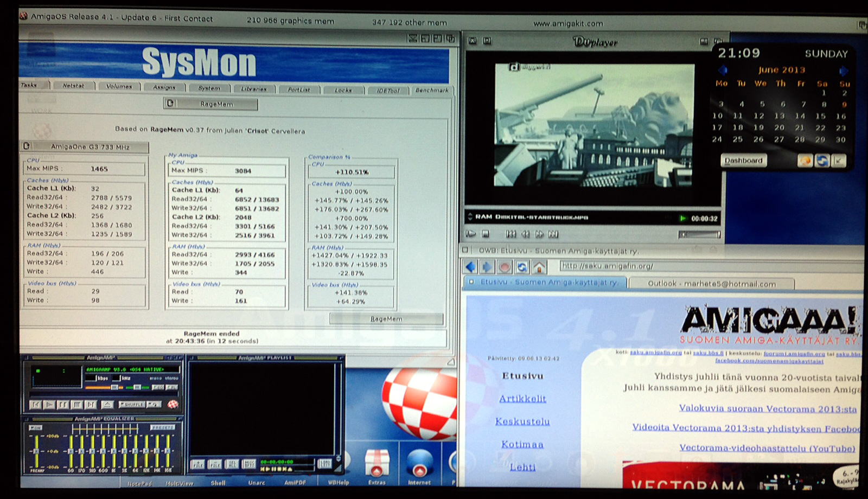Stop playback in DvPlayer
868x499 pixels.
tap(486, 234)
